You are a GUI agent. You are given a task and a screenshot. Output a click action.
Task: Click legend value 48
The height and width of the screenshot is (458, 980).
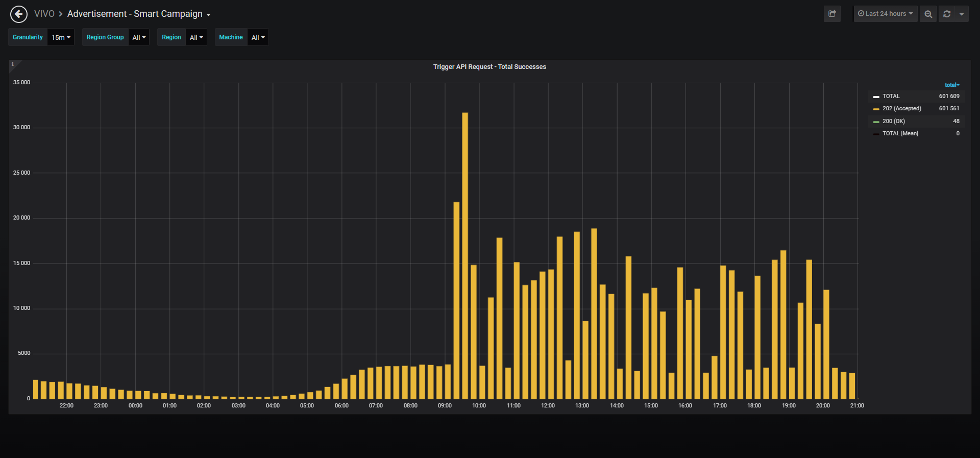(956, 121)
